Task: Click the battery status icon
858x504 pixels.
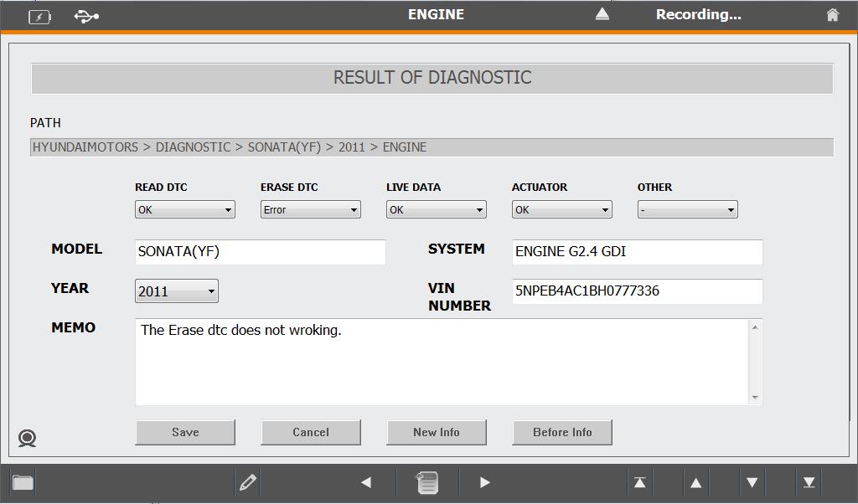Action: coord(39,16)
